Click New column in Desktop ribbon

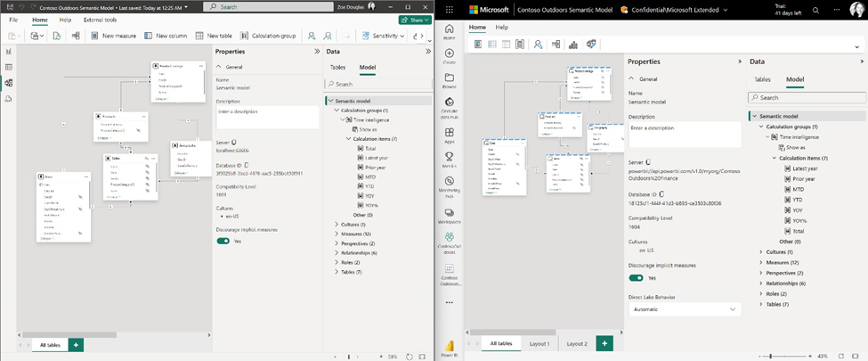coord(166,36)
